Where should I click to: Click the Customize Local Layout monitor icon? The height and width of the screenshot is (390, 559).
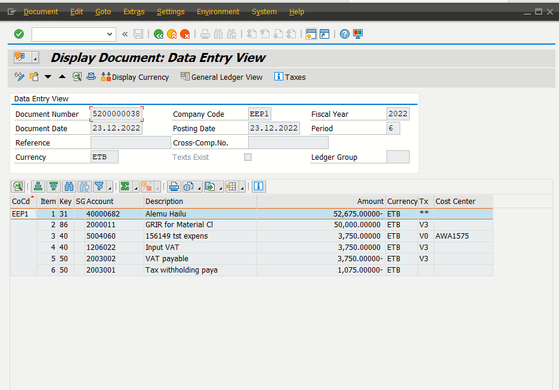click(358, 34)
